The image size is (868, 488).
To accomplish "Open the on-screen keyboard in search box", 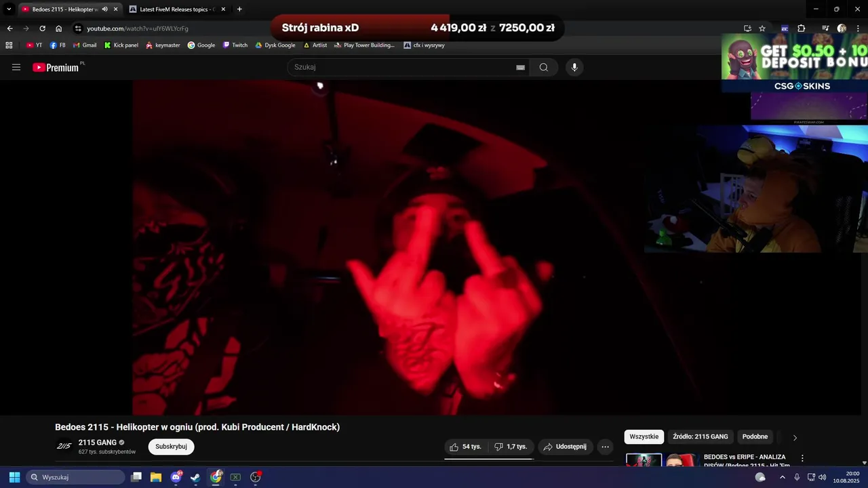I will [520, 67].
